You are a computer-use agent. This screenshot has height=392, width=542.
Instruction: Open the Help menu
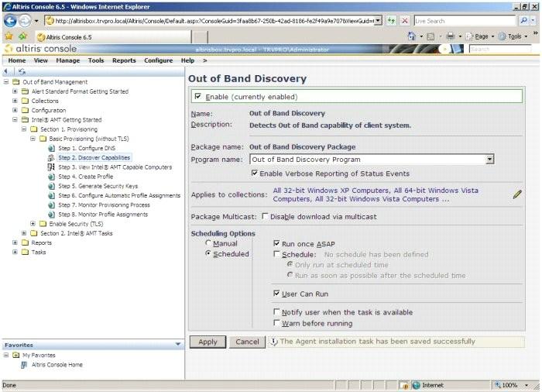click(x=187, y=60)
